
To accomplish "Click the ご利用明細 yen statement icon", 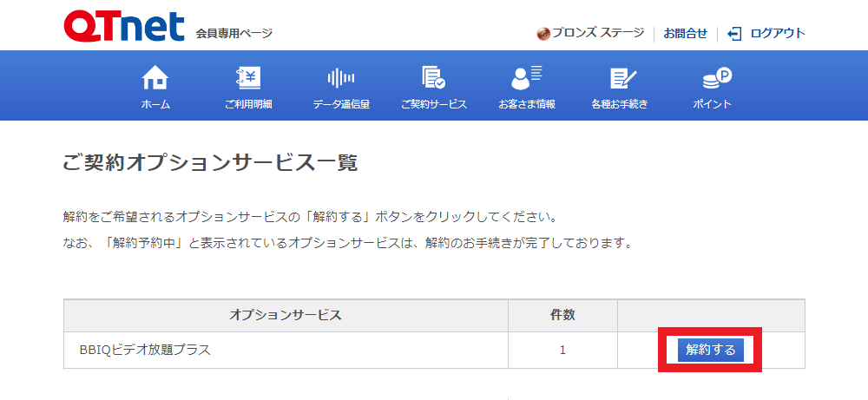I will 248,78.
